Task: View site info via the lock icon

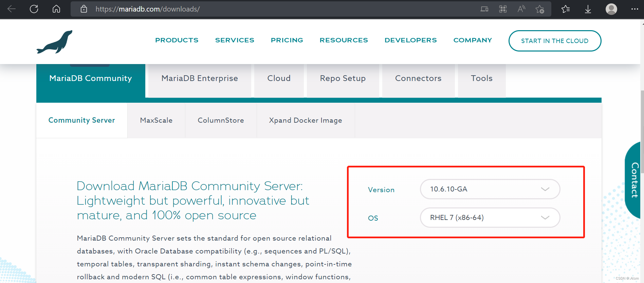Action: coord(84,9)
